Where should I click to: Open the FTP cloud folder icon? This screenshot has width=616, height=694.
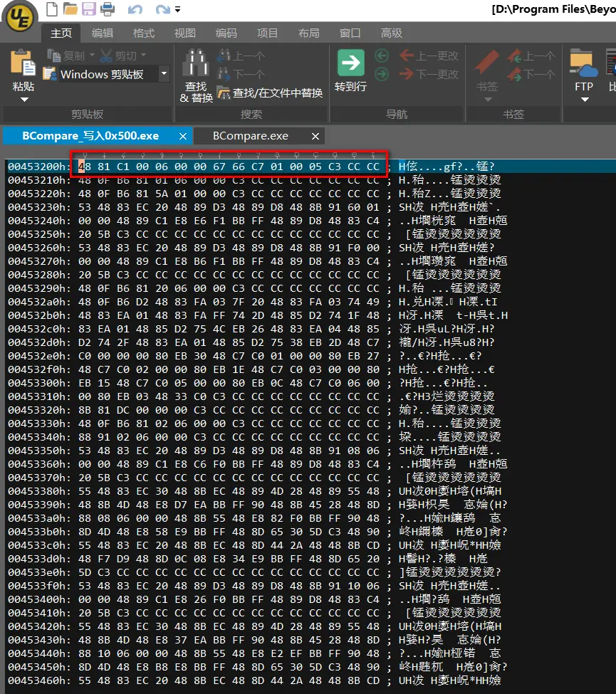[x=584, y=63]
